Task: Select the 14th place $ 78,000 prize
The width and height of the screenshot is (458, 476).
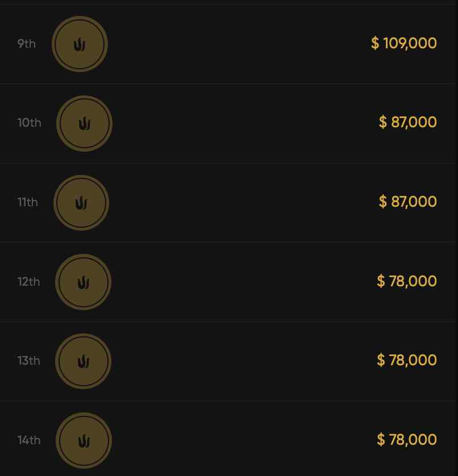Action: click(406, 440)
